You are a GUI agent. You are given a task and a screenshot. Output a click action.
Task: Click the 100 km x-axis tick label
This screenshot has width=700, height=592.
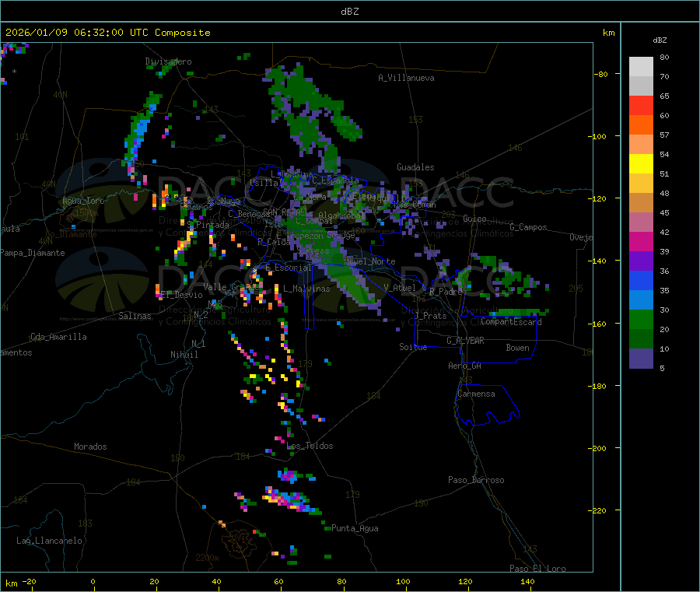click(403, 581)
